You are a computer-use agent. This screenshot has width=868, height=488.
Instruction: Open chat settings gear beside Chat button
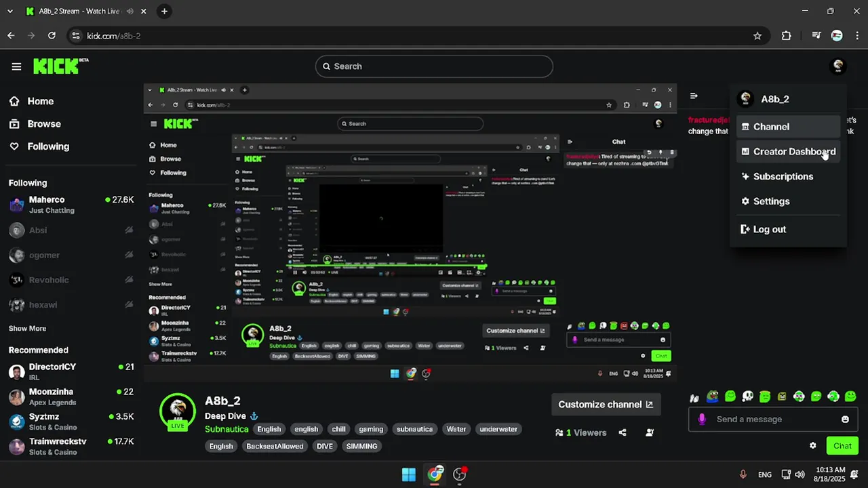coord(812,445)
